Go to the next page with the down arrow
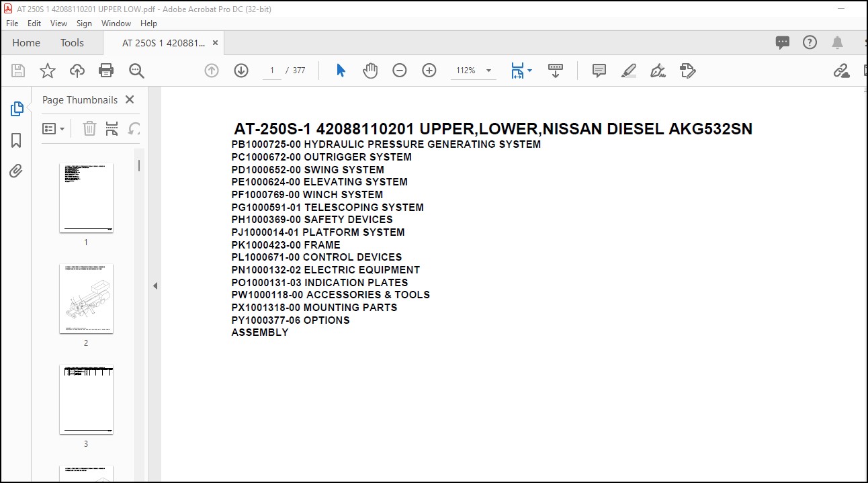Image resolution: width=868 pixels, height=483 pixels. pos(241,71)
